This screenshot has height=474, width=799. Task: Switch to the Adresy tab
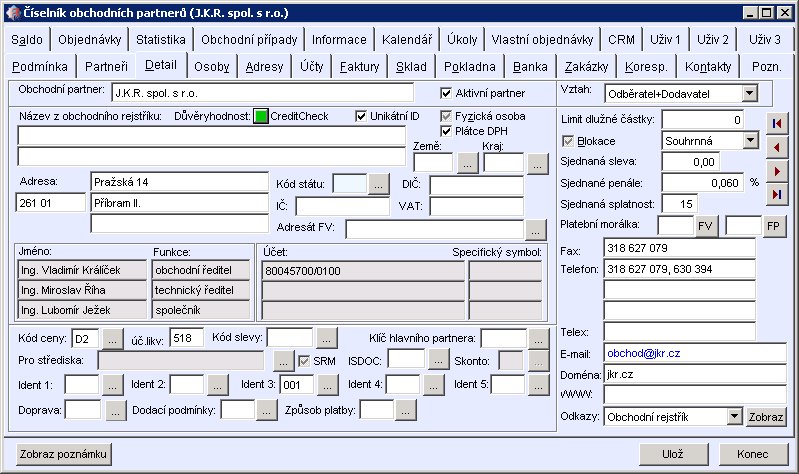[264, 67]
